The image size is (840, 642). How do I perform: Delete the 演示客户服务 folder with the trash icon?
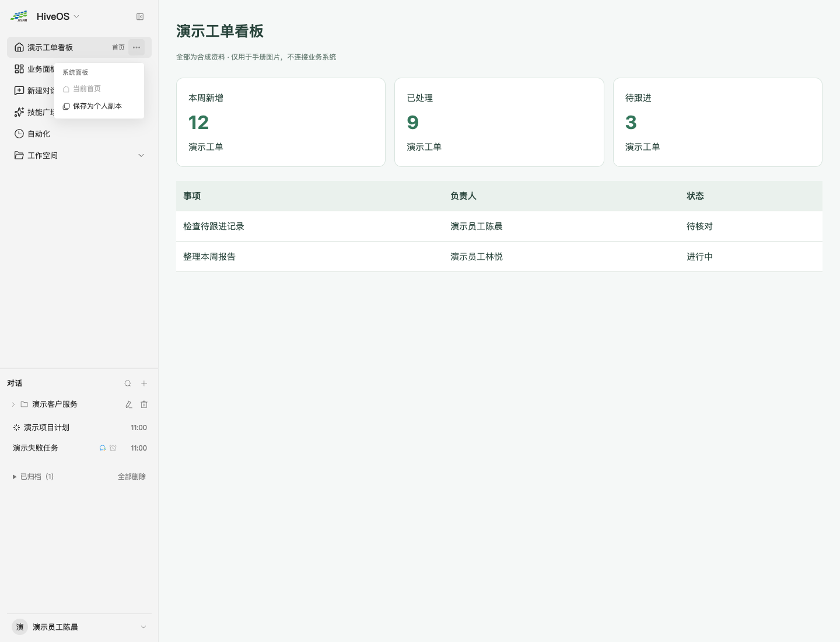point(144,404)
